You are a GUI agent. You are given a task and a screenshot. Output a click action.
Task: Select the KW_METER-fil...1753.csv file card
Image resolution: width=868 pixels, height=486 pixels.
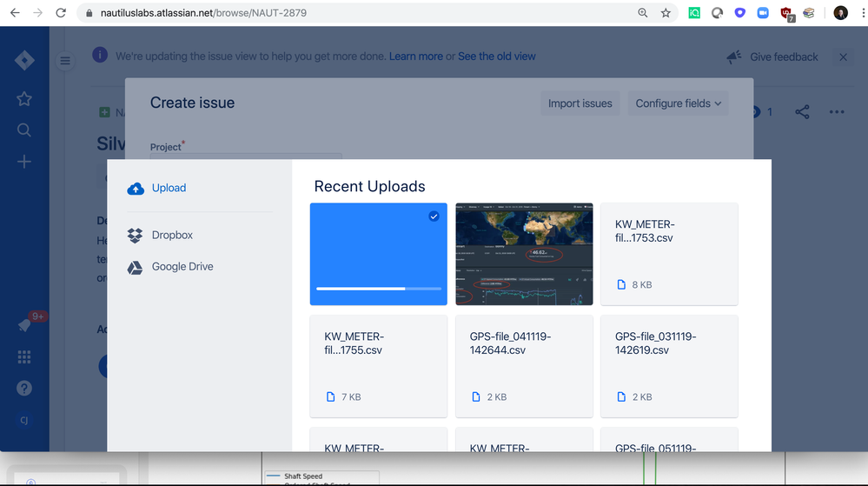click(669, 254)
